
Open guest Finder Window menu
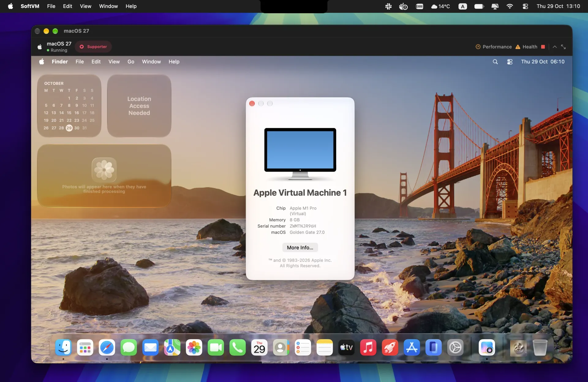coord(151,62)
